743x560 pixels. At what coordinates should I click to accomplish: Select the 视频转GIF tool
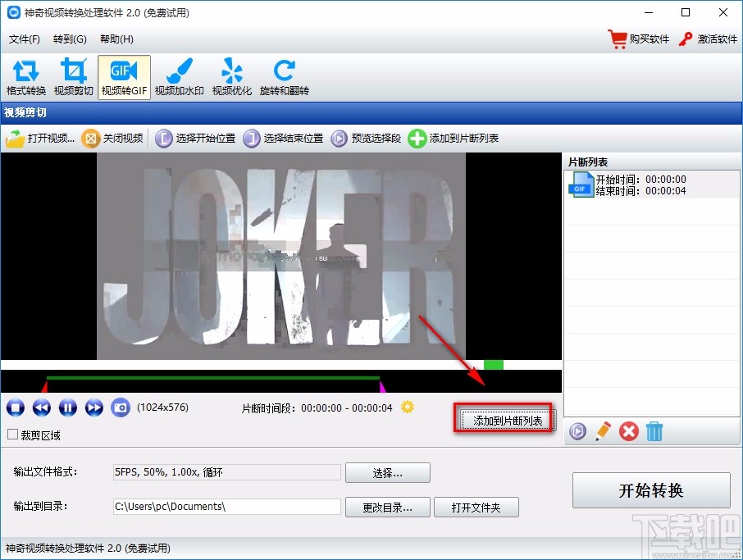(x=124, y=77)
